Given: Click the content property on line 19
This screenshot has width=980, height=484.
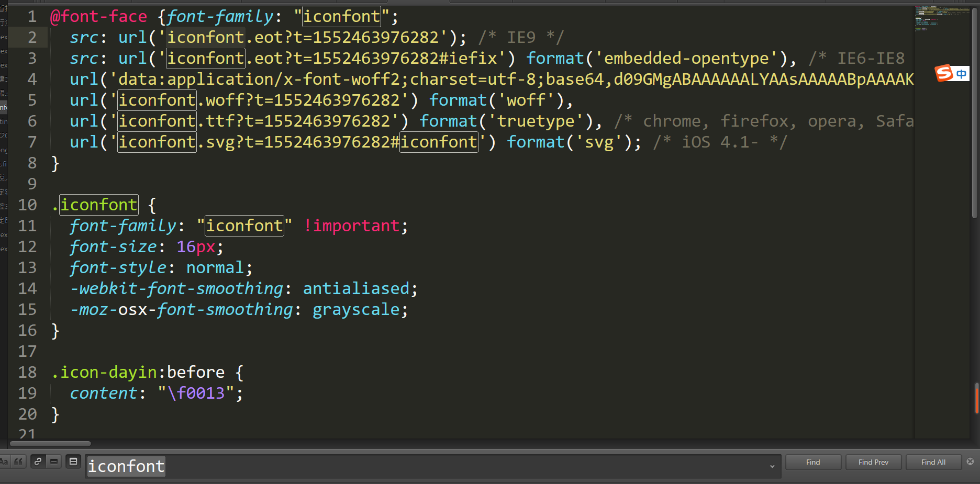Looking at the screenshot, I should click(104, 393).
